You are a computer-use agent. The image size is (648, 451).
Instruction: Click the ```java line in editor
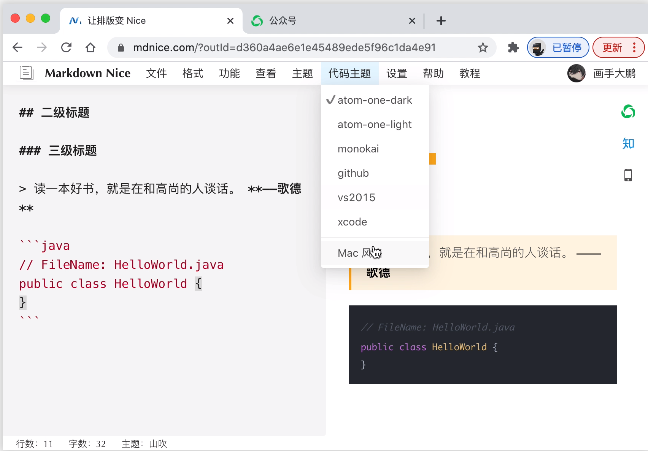[x=45, y=246]
